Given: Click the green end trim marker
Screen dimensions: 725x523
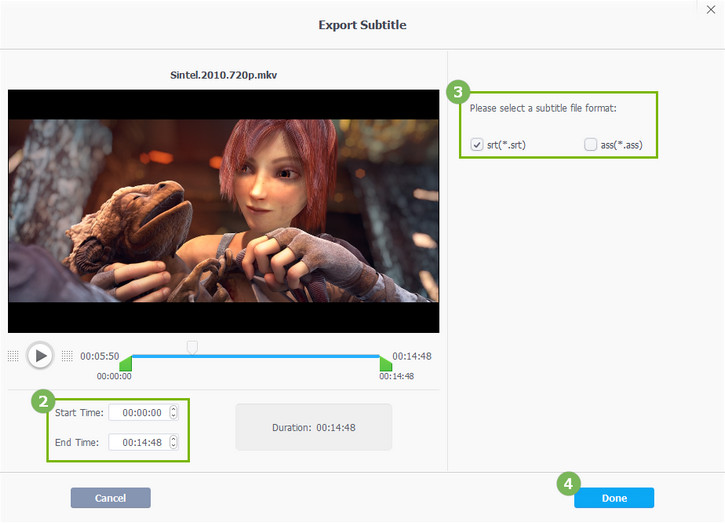Looking at the screenshot, I should (386, 363).
